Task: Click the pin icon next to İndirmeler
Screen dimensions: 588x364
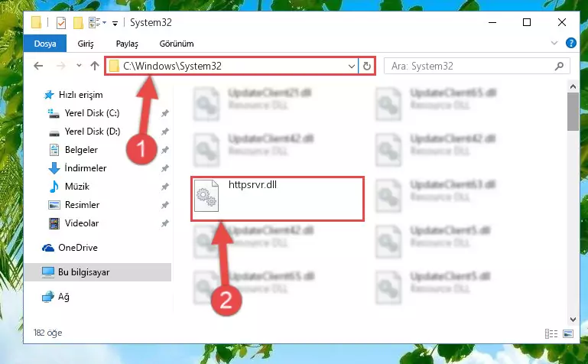Action: [x=164, y=168]
